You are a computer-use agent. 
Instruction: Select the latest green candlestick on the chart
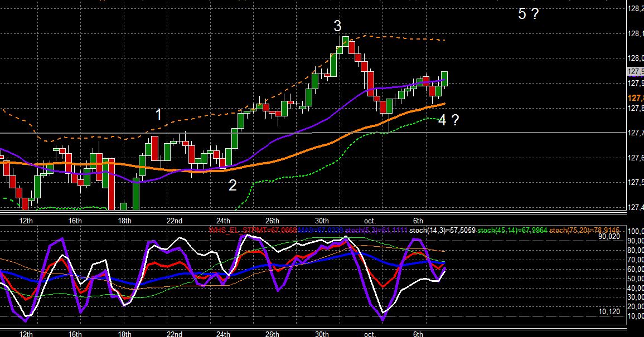pyautogui.click(x=444, y=79)
